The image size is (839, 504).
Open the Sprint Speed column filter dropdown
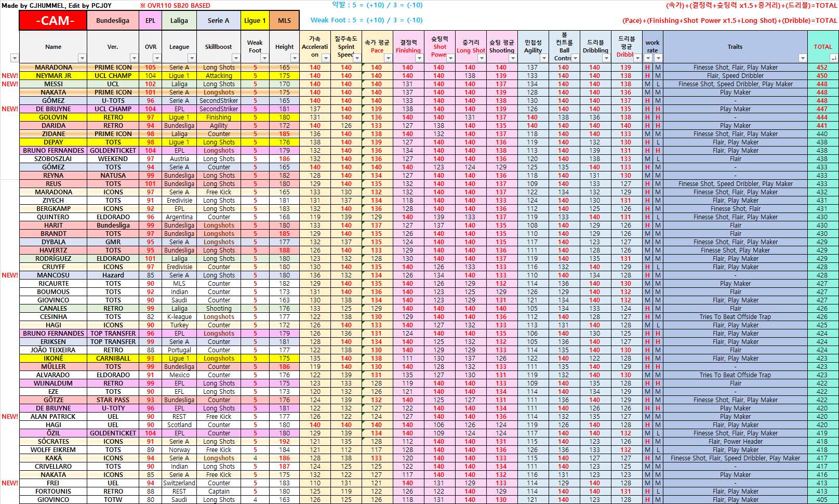(x=357, y=58)
